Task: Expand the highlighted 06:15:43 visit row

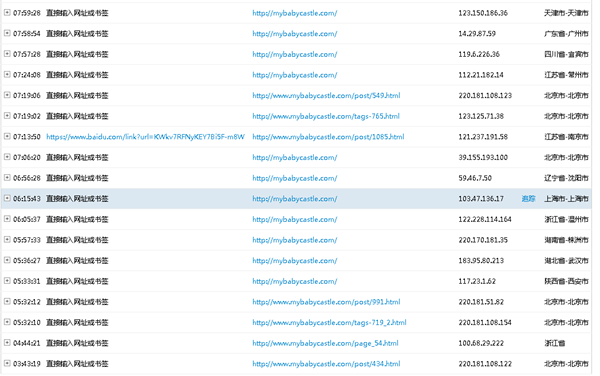Action: (7, 199)
